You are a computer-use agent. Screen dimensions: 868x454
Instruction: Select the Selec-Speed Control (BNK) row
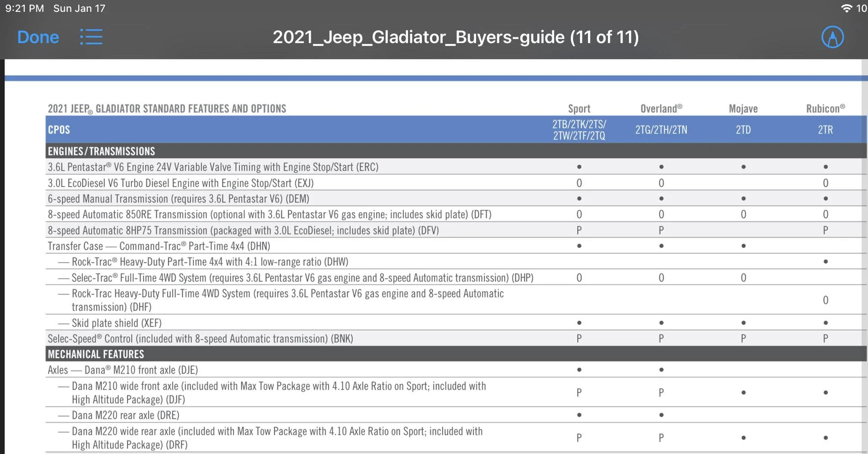[456, 338]
